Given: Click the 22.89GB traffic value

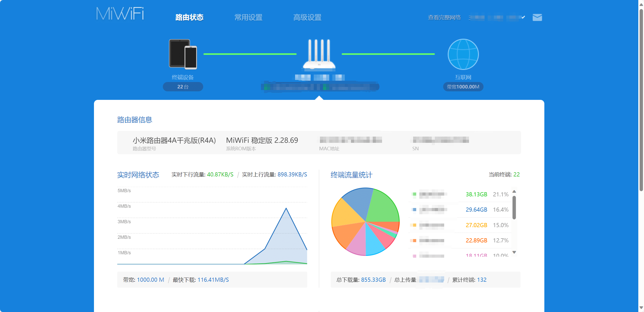Looking at the screenshot, I should tap(476, 240).
